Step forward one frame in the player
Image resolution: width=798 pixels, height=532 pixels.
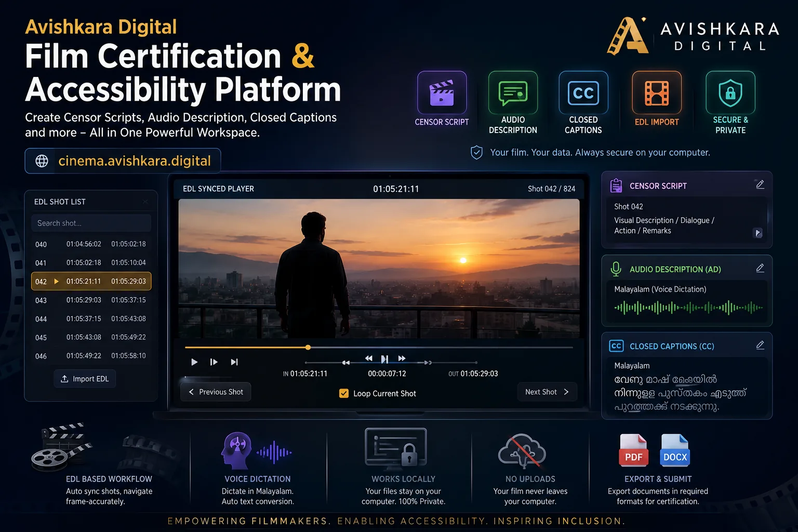(x=214, y=362)
